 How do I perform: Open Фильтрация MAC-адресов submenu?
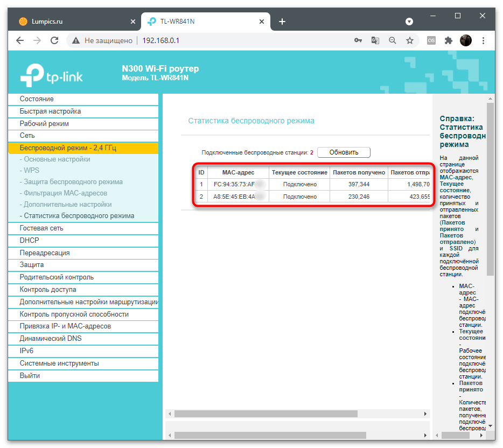tap(63, 193)
